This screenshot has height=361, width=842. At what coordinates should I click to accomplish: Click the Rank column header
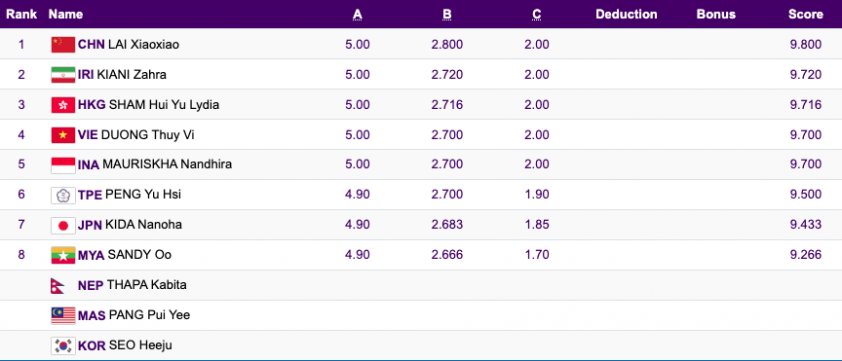click(21, 15)
